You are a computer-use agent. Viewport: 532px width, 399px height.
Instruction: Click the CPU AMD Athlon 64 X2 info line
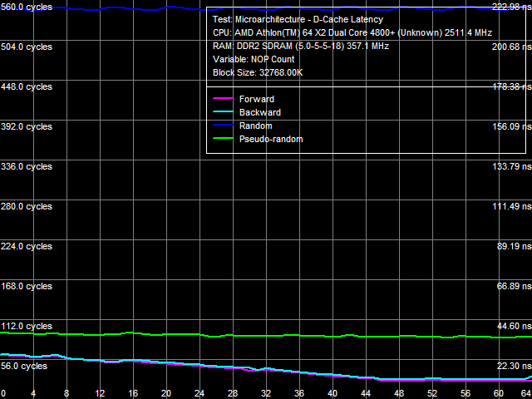(x=352, y=32)
